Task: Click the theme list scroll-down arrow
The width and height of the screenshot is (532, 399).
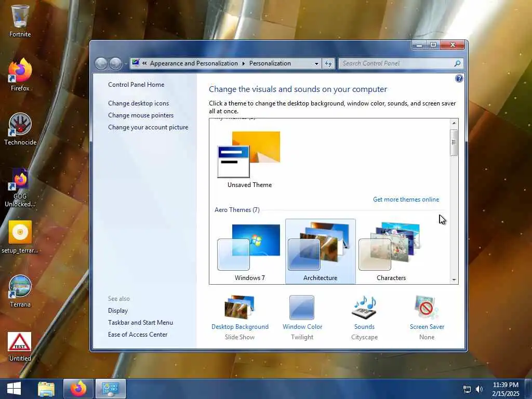Action: click(454, 280)
